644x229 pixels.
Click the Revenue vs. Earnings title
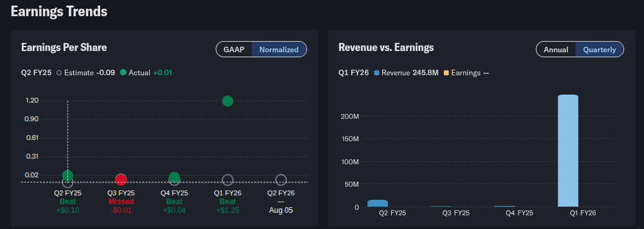pyautogui.click(x=386, y=47)
